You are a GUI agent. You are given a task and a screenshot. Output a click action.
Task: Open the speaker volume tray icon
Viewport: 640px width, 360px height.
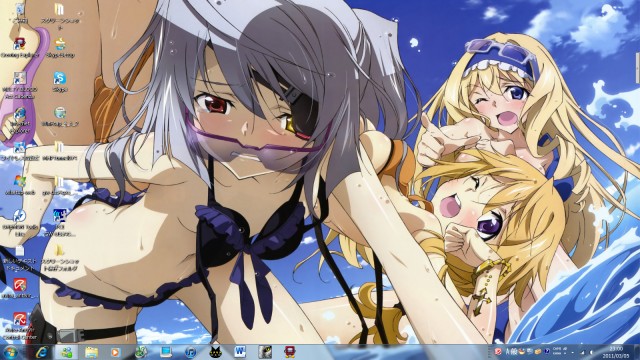click(x=591, y=352)
